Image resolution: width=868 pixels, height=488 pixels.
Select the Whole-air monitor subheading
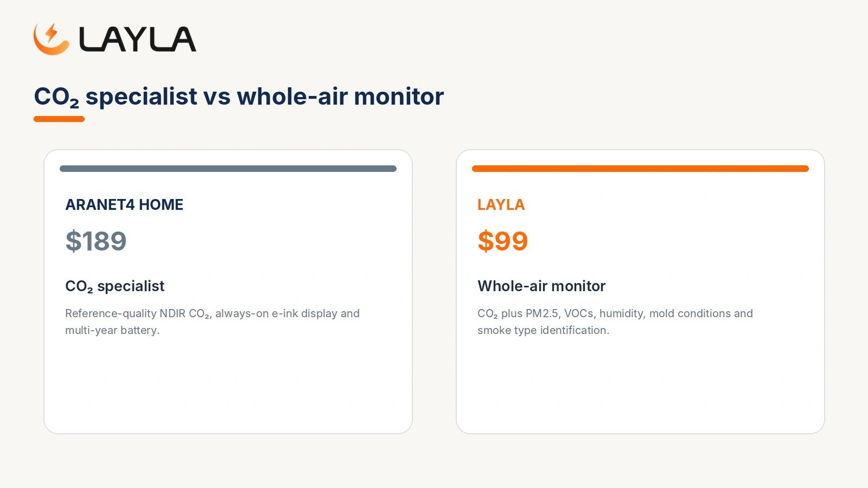point(541,286)
